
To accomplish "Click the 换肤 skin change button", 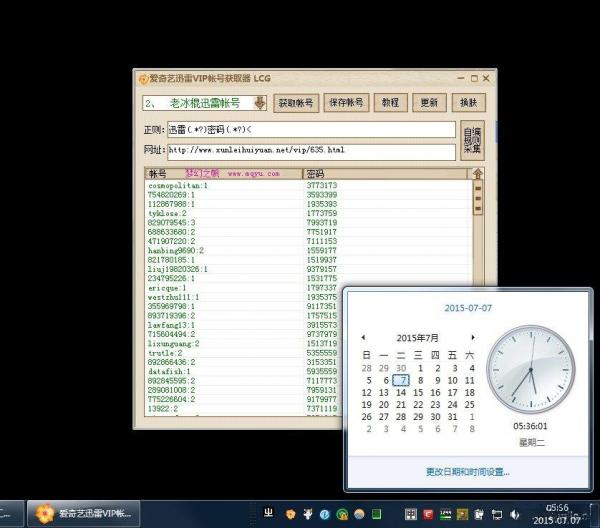I will coord(468,103).
